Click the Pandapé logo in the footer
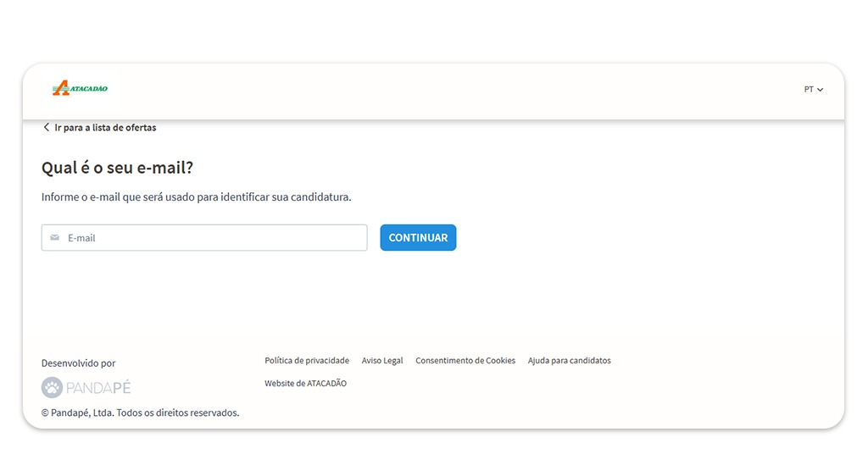This screenshot has width=868, height=454. click(86, 388)
